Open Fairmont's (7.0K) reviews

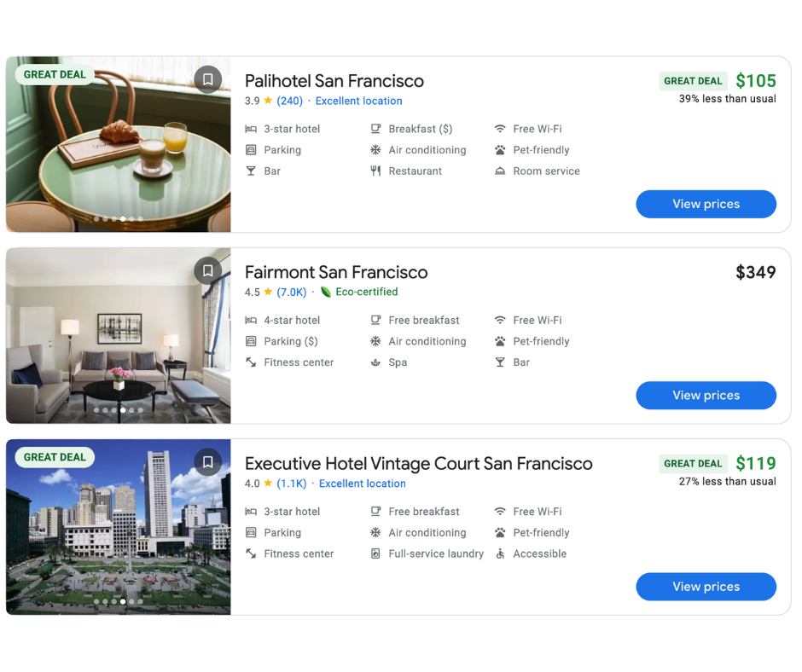pos(292,292)
